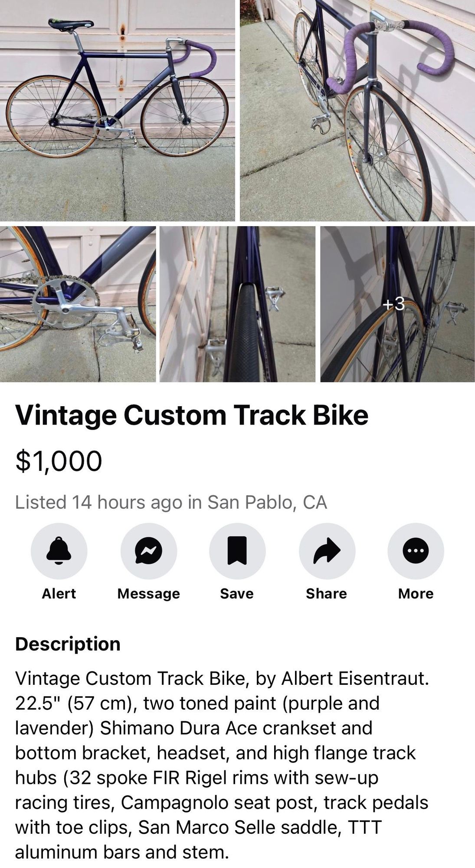View the crankset and pedal close-up photo
Viewport: 475px width, 868px height.
[x=78, y=304]
